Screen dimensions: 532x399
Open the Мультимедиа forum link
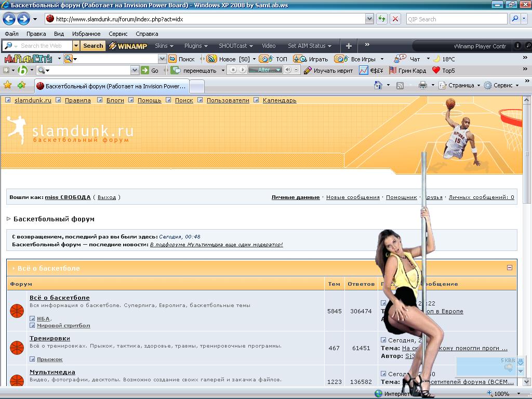[52, 372]
